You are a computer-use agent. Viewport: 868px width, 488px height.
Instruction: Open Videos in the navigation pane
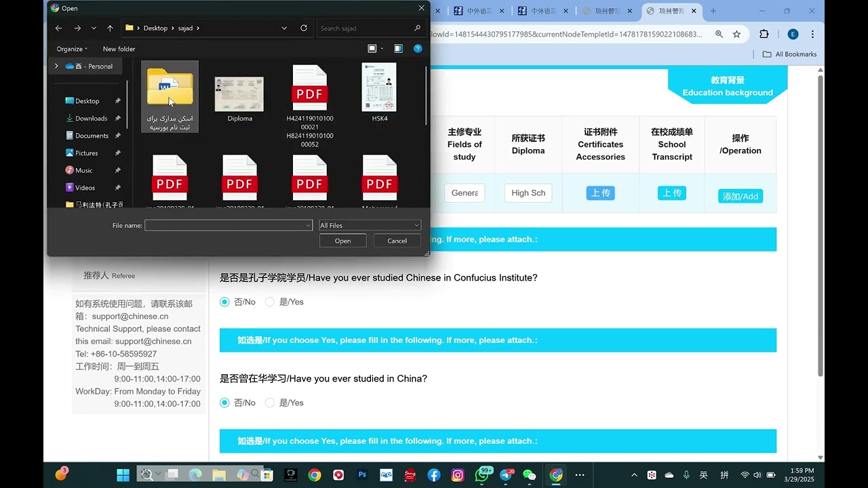point(85,188)
